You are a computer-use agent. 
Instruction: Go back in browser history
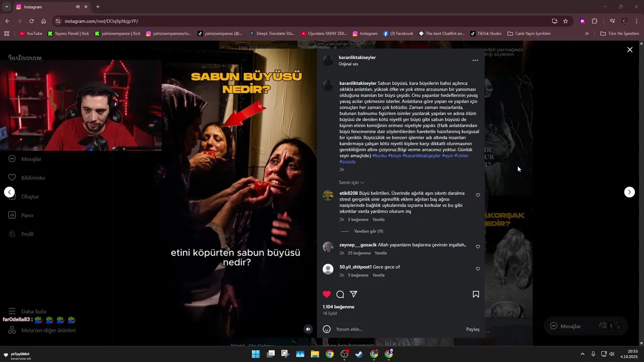click(7, 21)
